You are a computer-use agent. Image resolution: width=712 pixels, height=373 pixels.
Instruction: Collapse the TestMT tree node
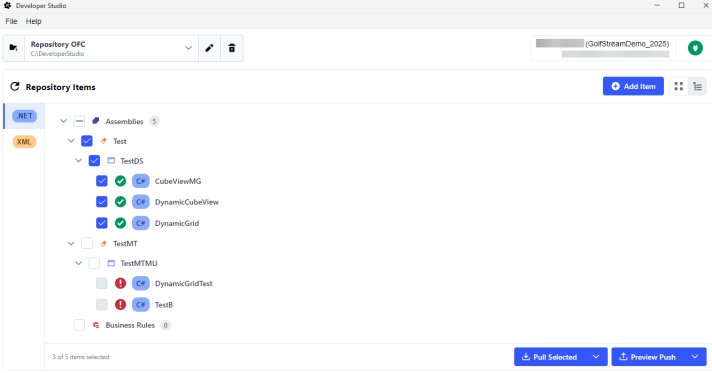[71, 244]
